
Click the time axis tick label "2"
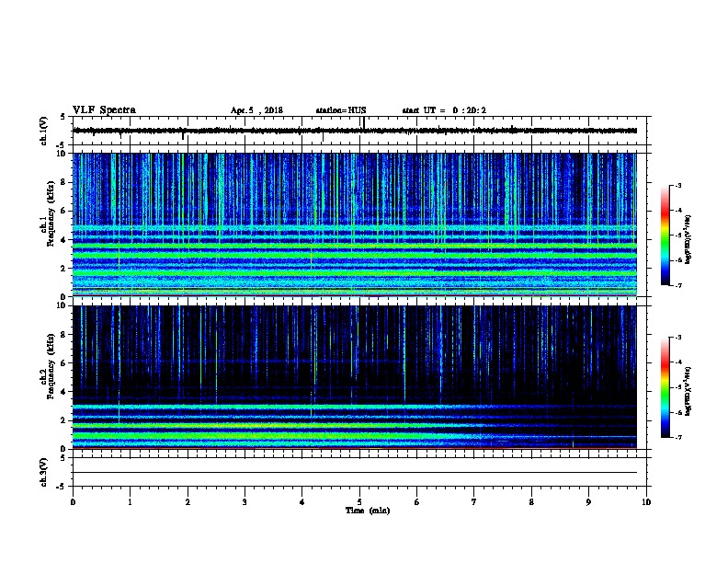click(x=188, y=502)
